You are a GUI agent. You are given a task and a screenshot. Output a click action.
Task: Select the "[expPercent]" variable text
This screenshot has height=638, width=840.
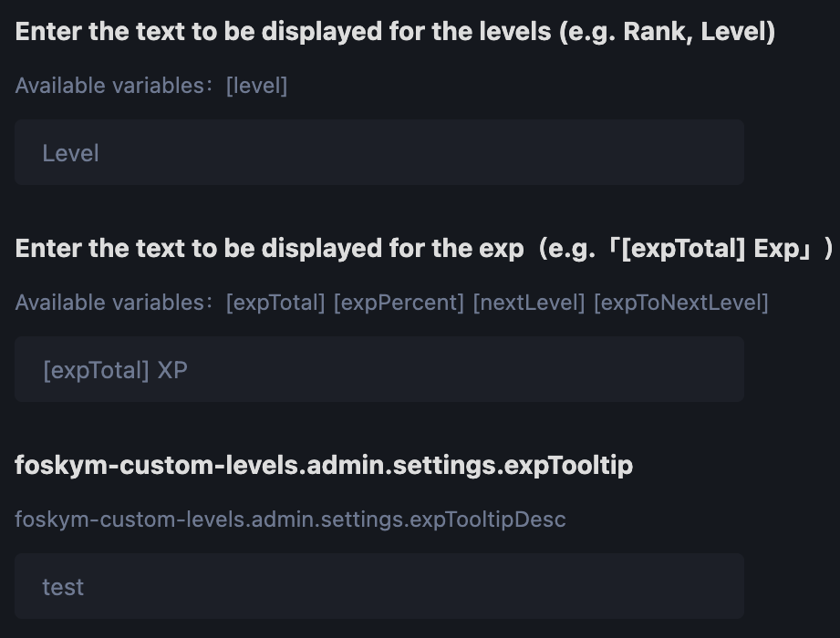pos(399,303)
